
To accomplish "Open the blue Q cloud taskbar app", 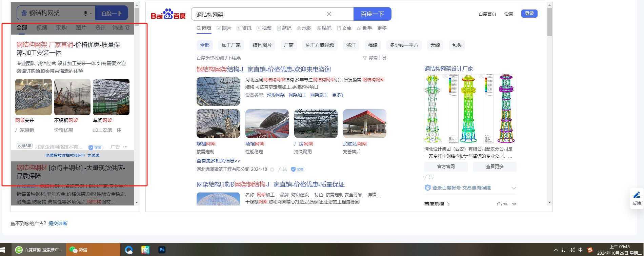I will click(x=129, y=250).
